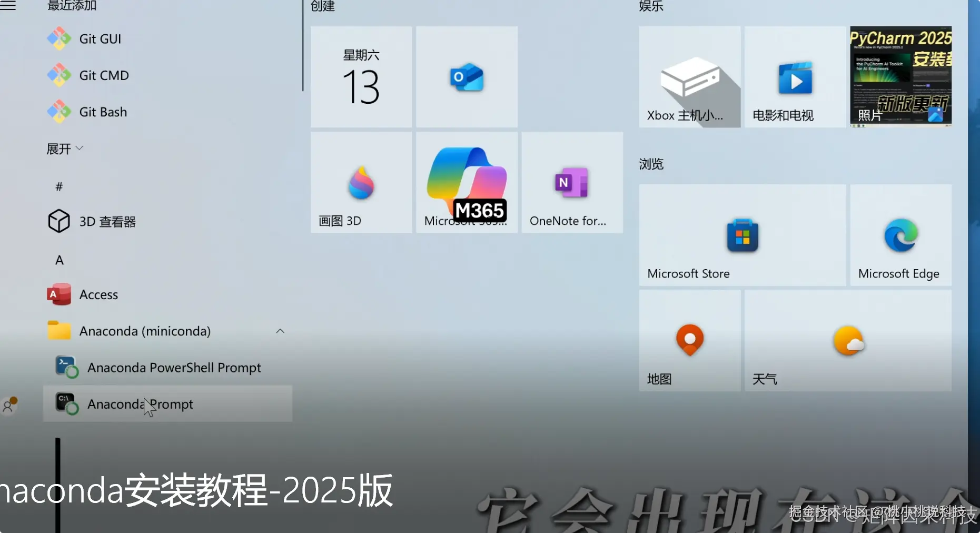Open the 画图 3D tile
Screen dimensions: 980x533
[361, 182]
